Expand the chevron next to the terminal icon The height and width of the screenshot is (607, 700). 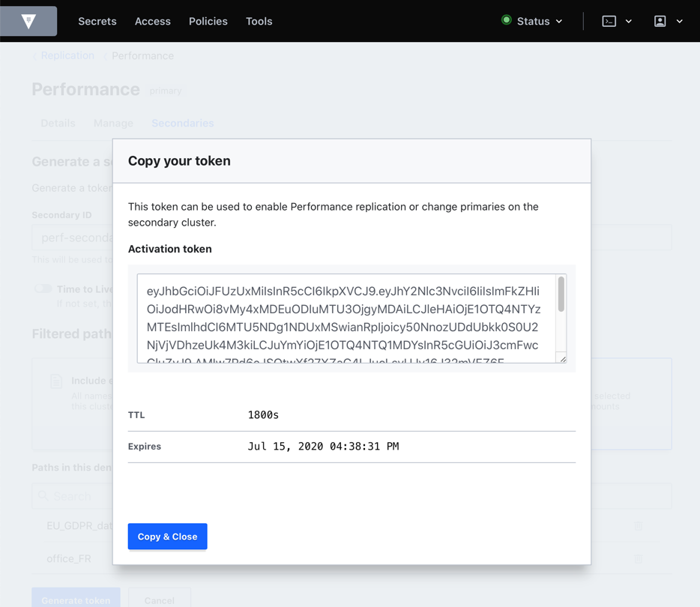[x=628, y=21]
